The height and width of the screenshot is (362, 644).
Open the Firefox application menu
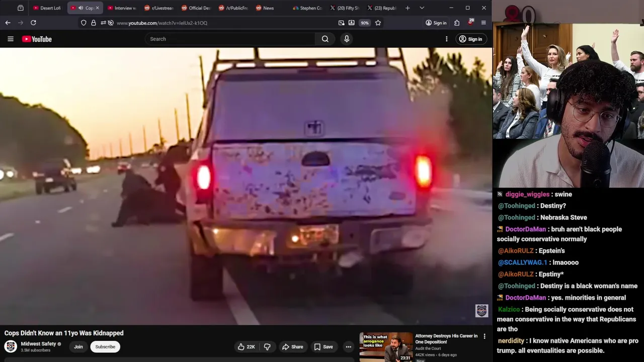tap(484, 23)
